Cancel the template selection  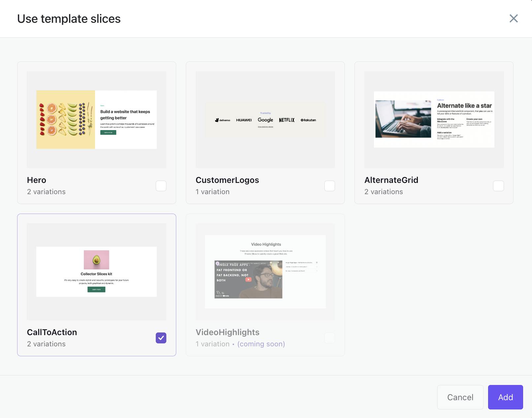[x=460, y=397]
